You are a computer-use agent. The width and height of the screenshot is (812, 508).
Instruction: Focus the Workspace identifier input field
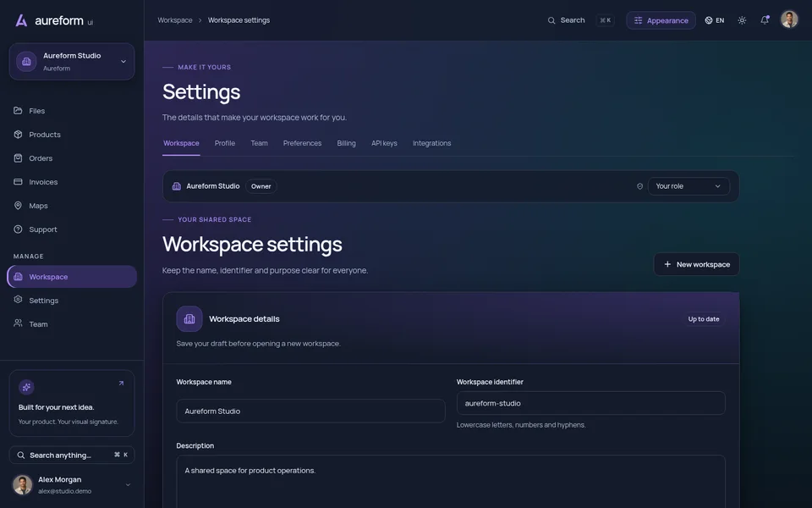pyautogui.click(x=591, y=403)
